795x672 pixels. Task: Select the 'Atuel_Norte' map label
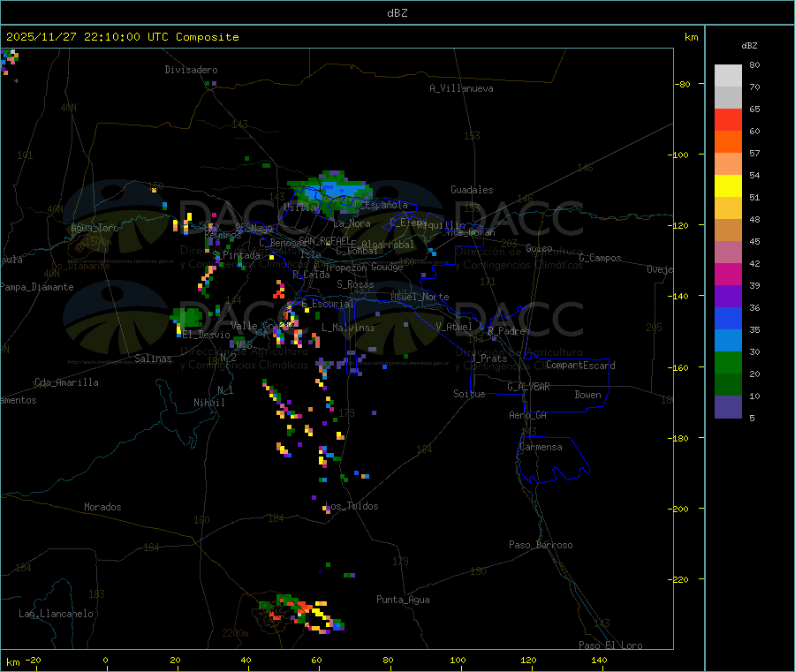[420, 297]
